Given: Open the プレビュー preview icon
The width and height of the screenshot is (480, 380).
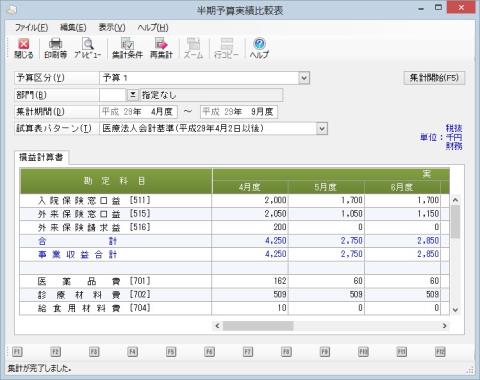Looking at the screenshot, I should tap(88, 49).
